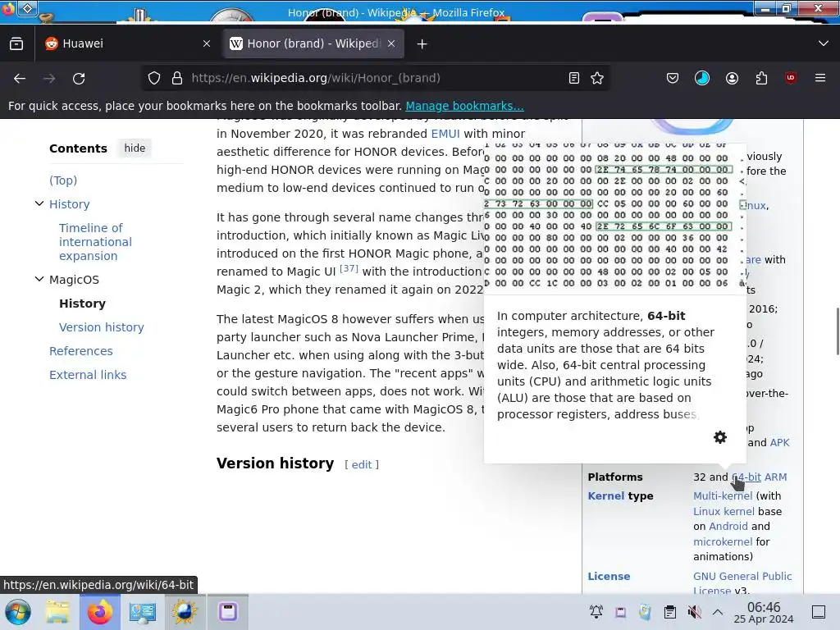Click the taskbar clock showing 06:46
This screenshot has height=630, width=840.
click(764, 612)
